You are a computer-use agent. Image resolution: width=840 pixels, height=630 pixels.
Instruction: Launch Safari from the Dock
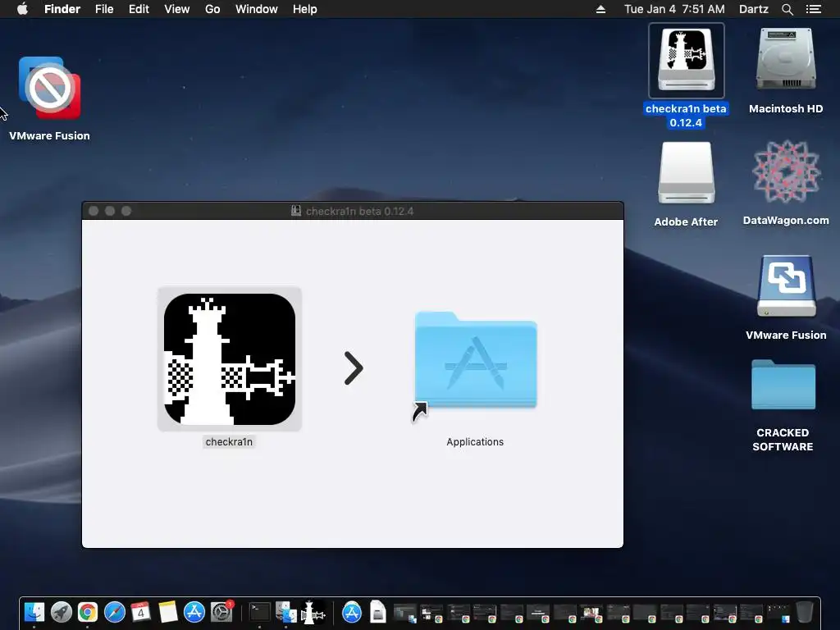(115, 612)
